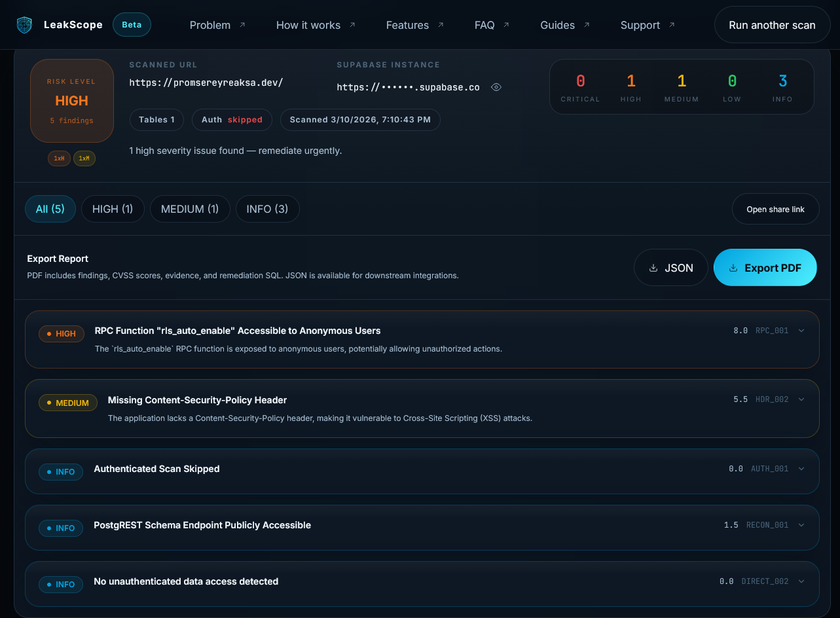Click the MEDIUM severity badge on CSP finding
Screen dimensions: 840x618
point(68,403)
